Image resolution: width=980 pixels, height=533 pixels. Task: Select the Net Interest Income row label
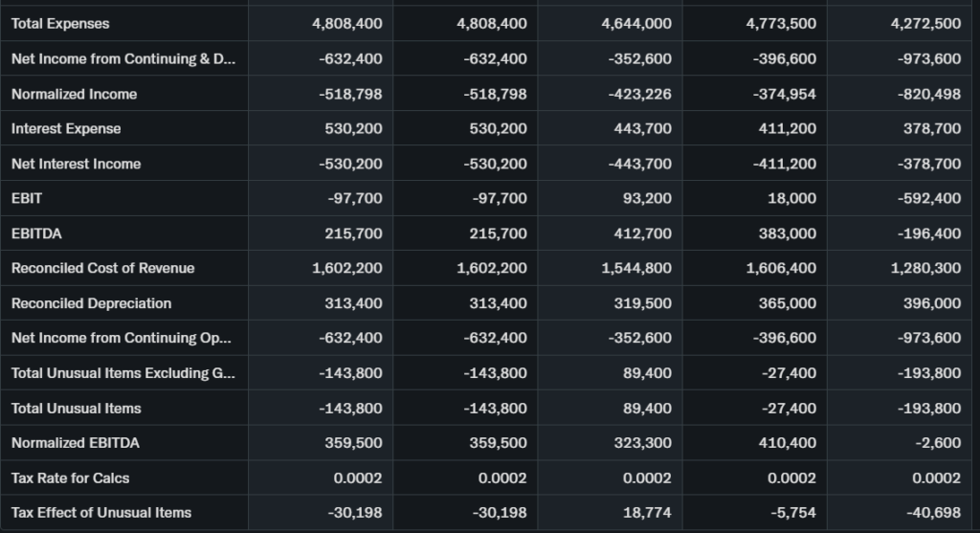(76, 164)
